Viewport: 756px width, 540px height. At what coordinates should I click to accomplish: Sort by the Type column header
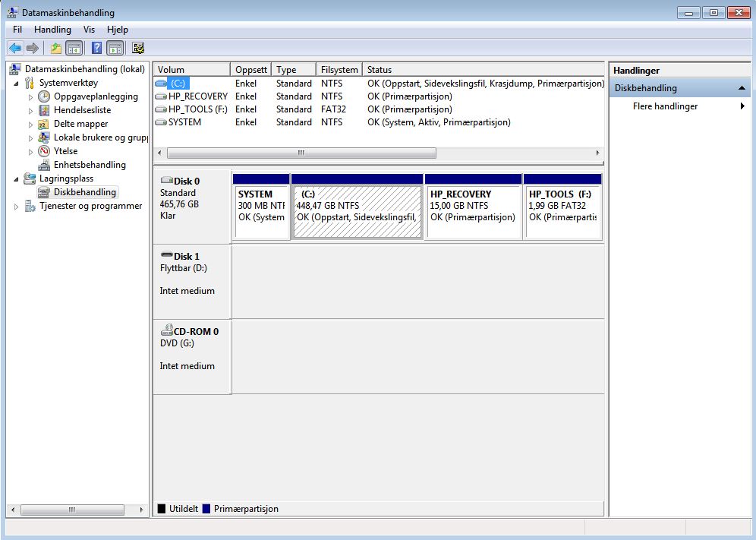pyautogui.click(x=294, y=69)
